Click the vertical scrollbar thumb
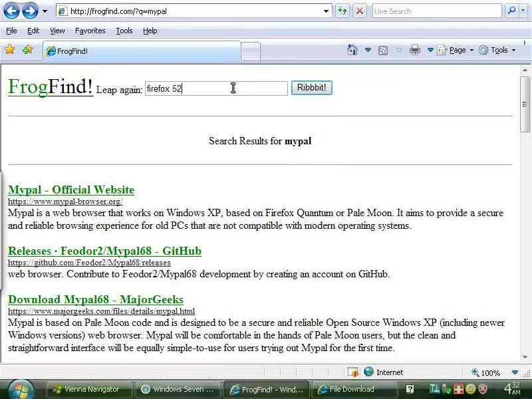Image resolution: width=532 pixels, height=399 pixels. pyautogui.click(x=525, y=104)
